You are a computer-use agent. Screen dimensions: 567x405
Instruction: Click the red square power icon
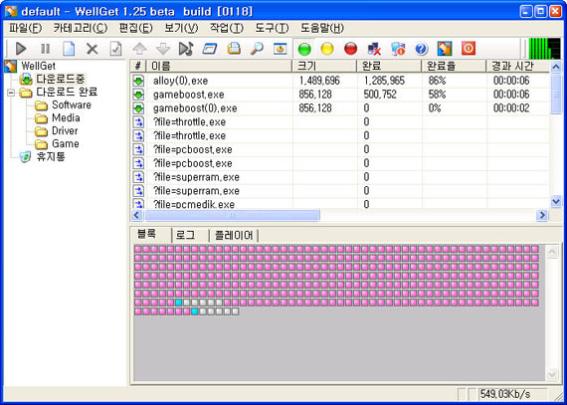tap(468, 49)
